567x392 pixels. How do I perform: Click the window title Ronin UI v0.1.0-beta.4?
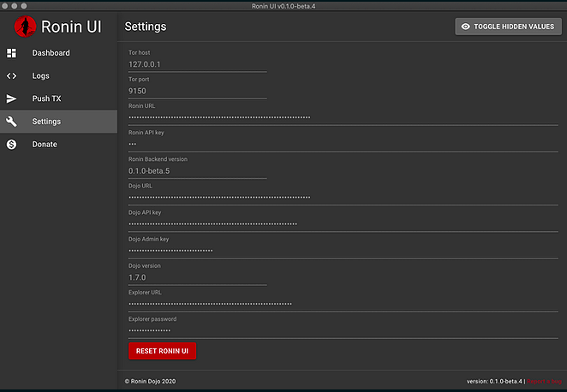click(x=283, y=6)
